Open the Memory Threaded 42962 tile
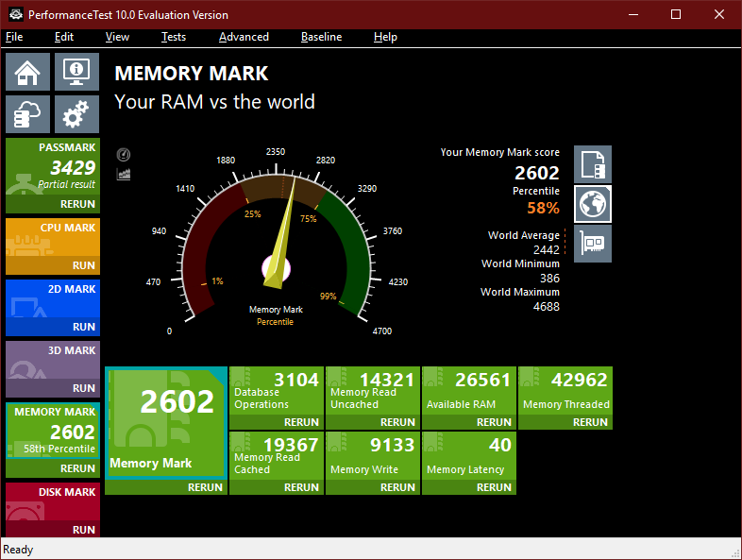 565,391
